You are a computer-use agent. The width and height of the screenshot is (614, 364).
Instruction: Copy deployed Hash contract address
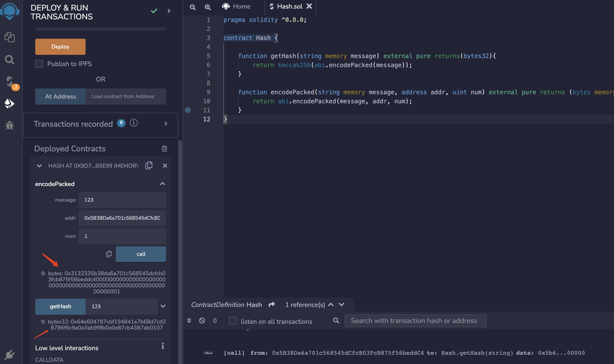pyautogui.click(x=149, y=165)
